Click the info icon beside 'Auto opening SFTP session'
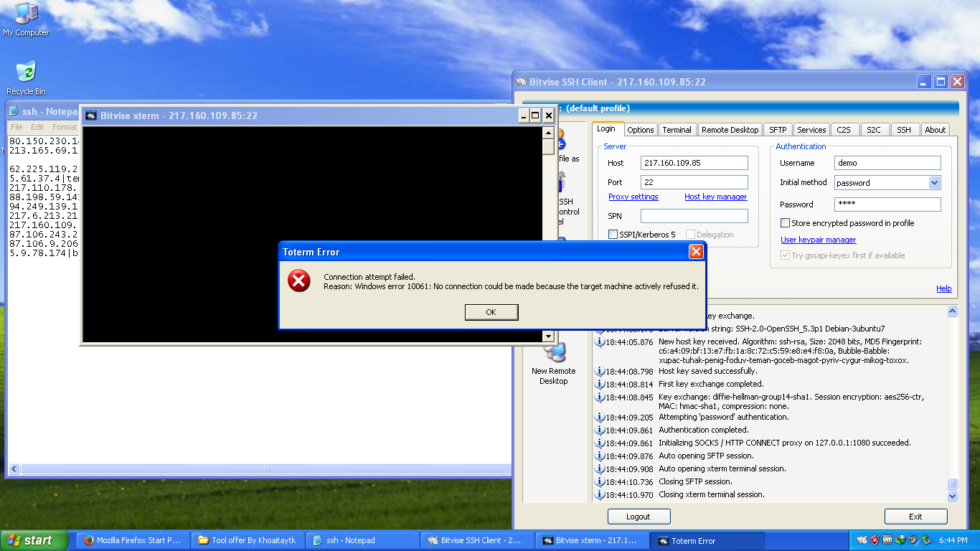980x551 pixels. (600, 456)
